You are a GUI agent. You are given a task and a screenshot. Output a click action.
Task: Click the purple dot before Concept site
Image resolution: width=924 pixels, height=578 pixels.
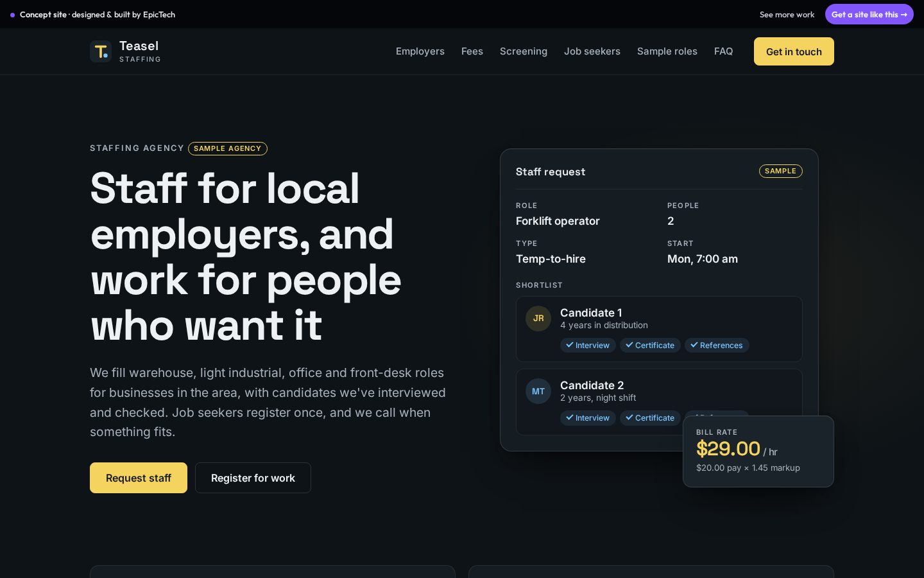(12, 15)
